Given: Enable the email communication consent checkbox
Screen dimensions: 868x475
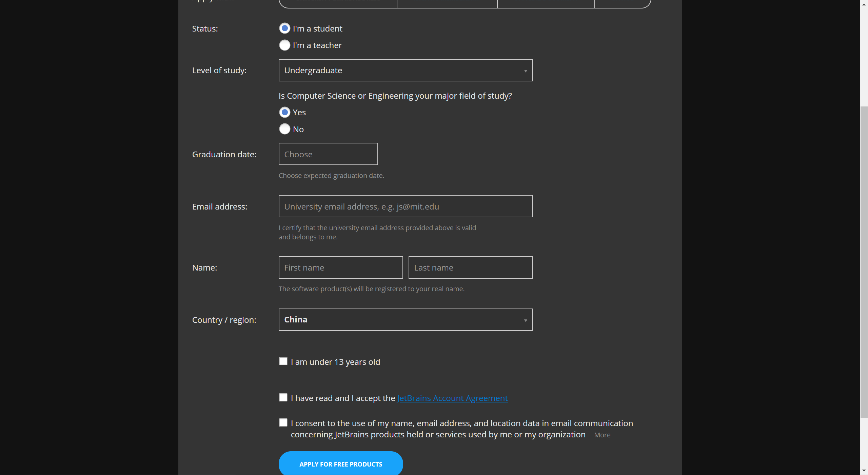Looking at the screenshot, I should 283,423.
